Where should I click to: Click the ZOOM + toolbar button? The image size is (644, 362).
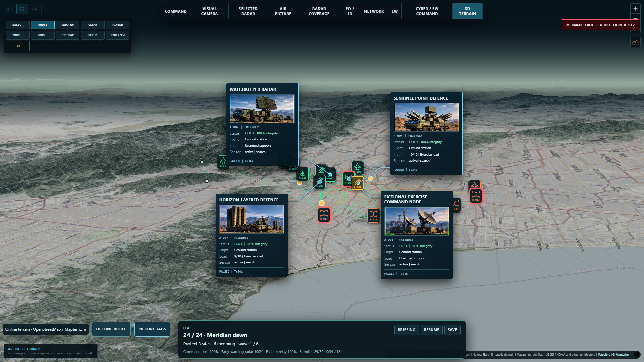point(18,35)
